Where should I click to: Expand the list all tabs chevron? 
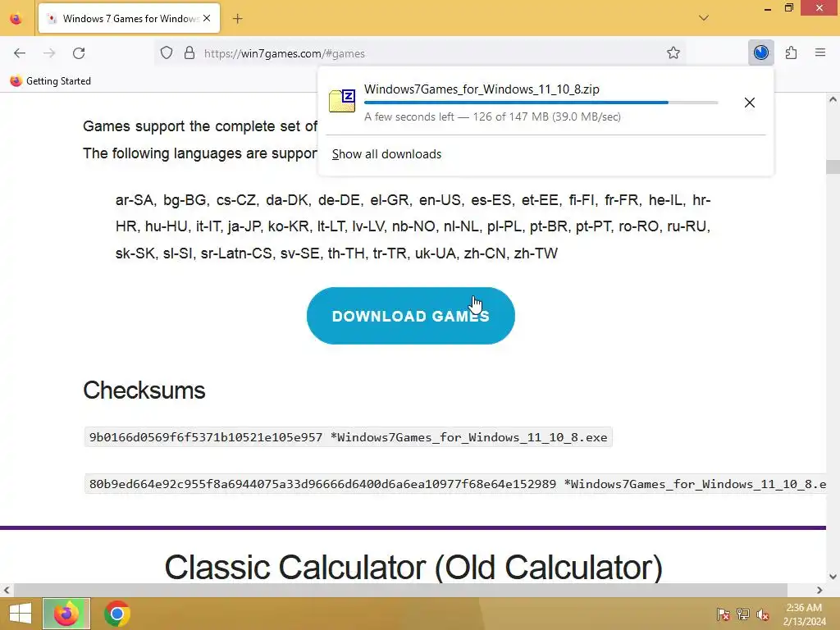[704, 18]
